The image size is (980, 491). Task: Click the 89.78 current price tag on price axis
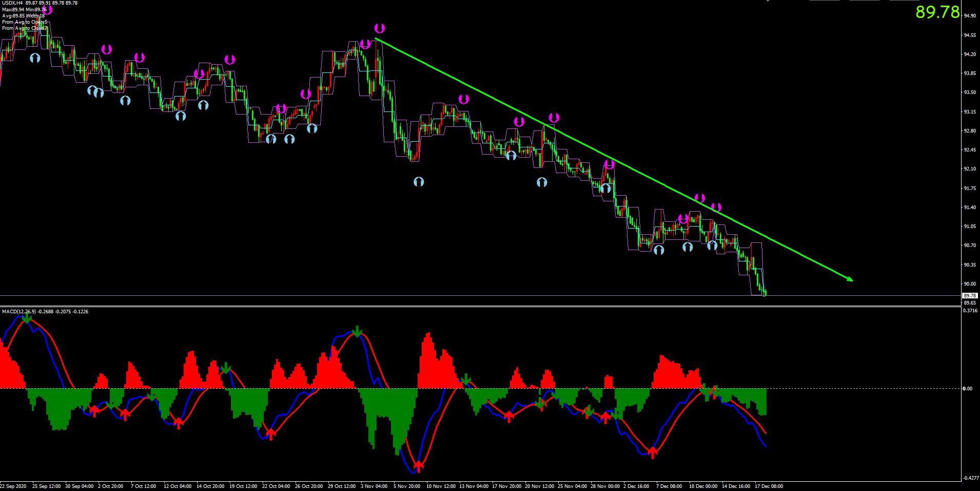[x=969, y=296]
